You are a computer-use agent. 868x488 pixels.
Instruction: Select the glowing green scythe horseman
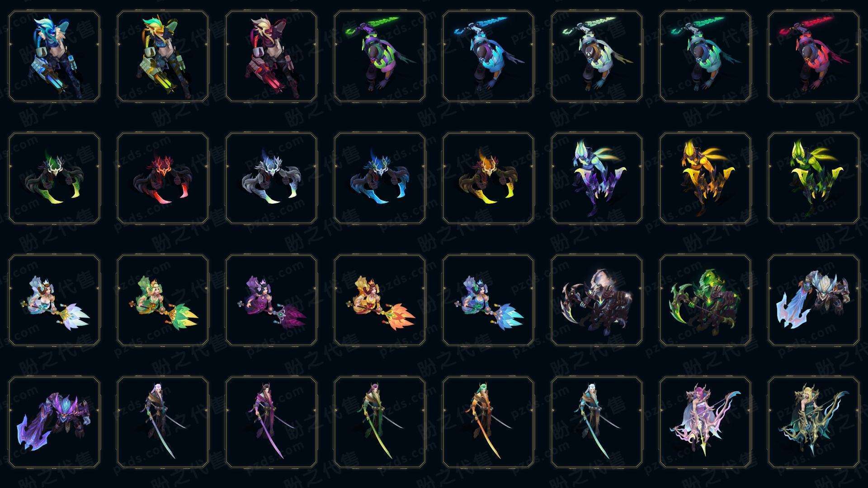point(705,300)
